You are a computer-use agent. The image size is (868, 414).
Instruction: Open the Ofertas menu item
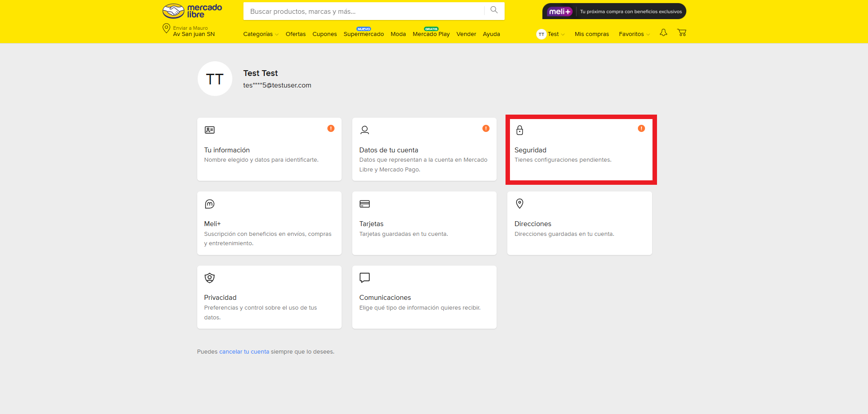[x=295, y=34]
